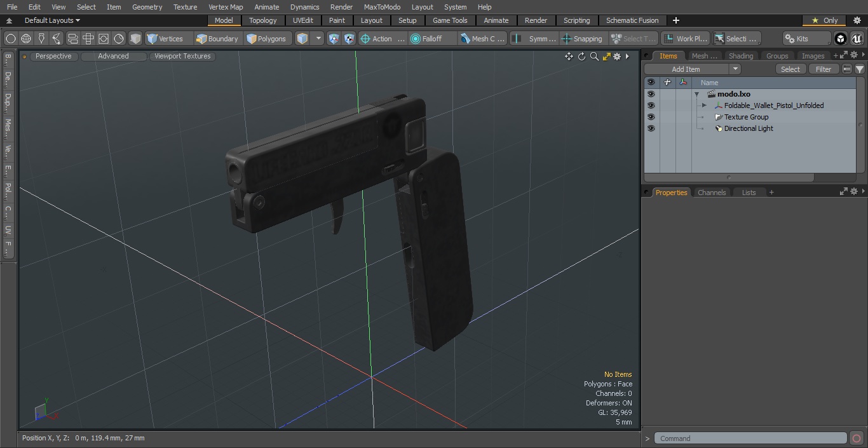Toggle visibility of Foldable_Wallet_Pistol_Unfolded

[x=651, y=105]
